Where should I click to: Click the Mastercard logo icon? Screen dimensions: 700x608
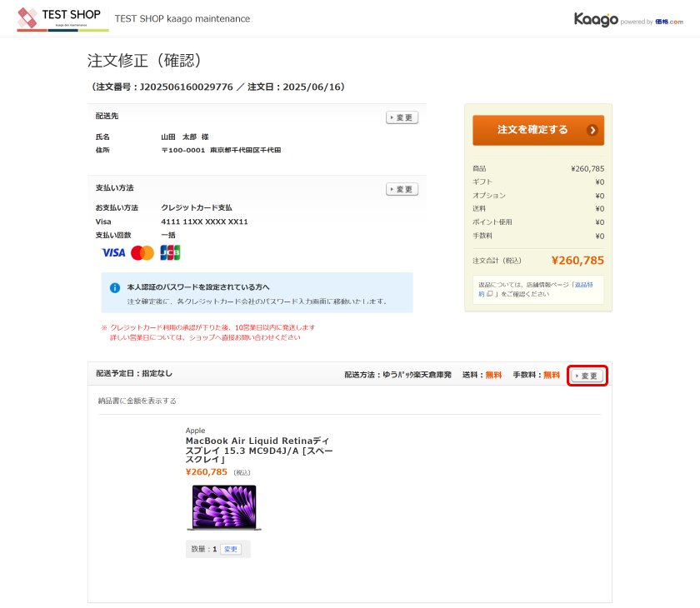(142, 253)
